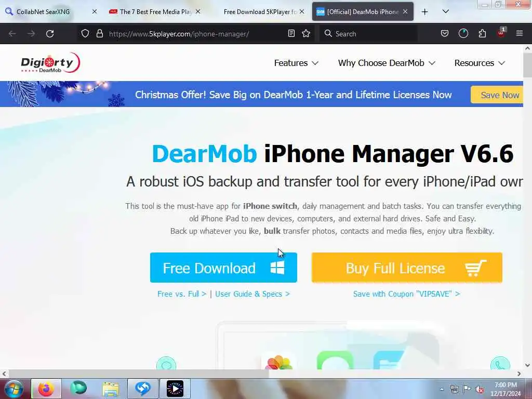Toggle reader view icon
This screenshot has height=399, width=532.
[x=291, y=34]
